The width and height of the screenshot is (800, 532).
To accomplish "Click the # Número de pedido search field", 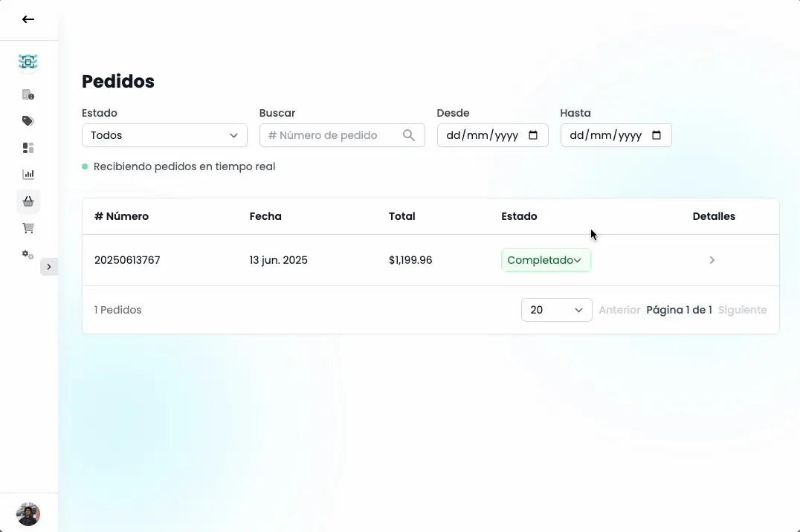I will click(x=335, y=135).
